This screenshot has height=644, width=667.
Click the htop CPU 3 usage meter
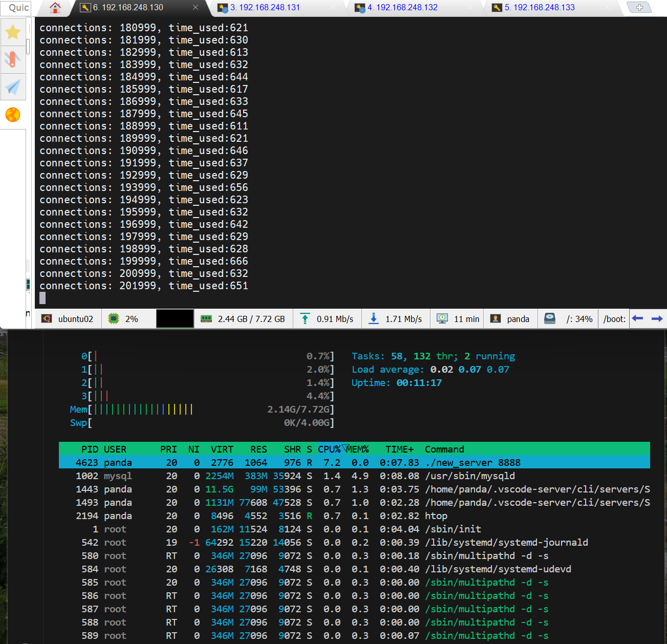click(207, 396)
